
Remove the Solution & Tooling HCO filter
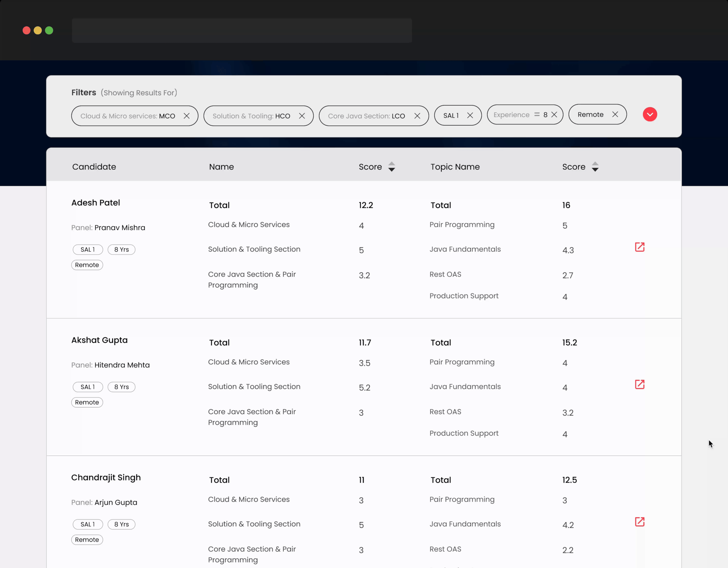[x=302, y=116]
